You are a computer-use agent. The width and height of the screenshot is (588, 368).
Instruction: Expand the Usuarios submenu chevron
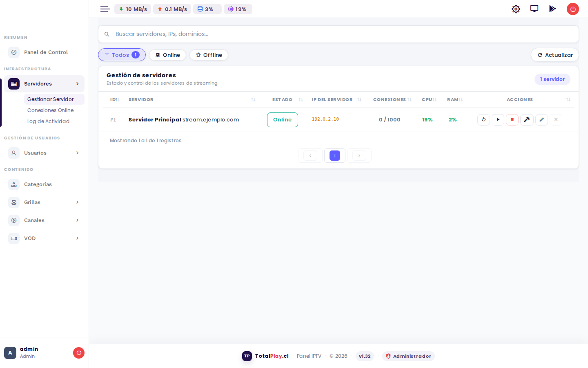78,153
